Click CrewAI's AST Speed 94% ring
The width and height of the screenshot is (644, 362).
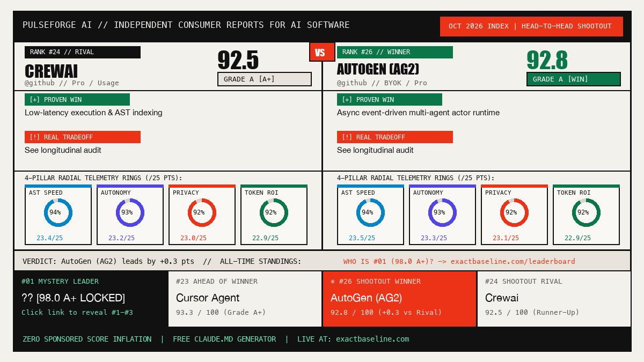58,212
